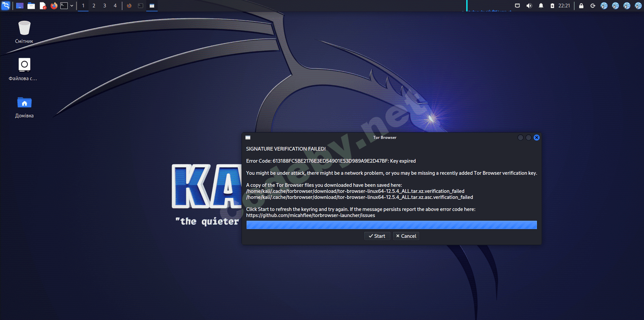Open the battery power manager icon

[552, 6]
